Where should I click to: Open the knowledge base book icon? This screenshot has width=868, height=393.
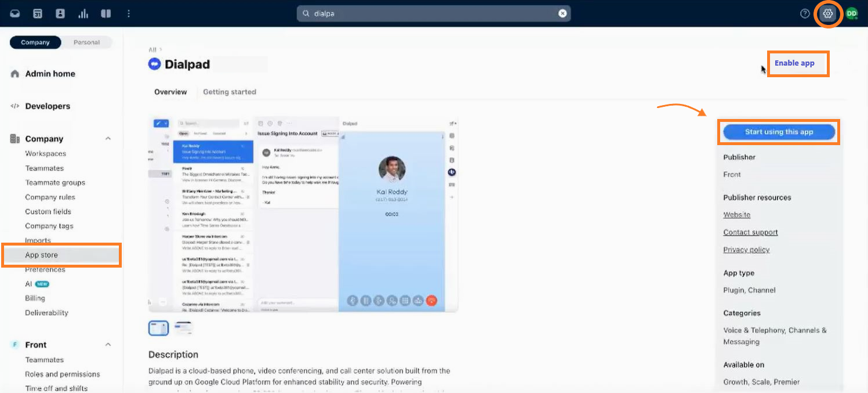(x=106, y=13)
